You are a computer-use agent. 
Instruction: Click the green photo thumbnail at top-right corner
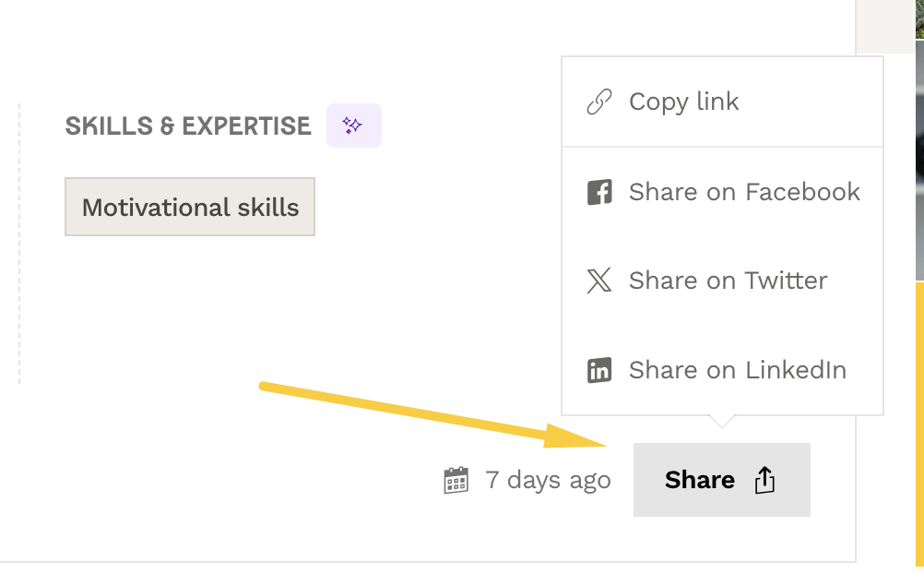coord(919,18)
